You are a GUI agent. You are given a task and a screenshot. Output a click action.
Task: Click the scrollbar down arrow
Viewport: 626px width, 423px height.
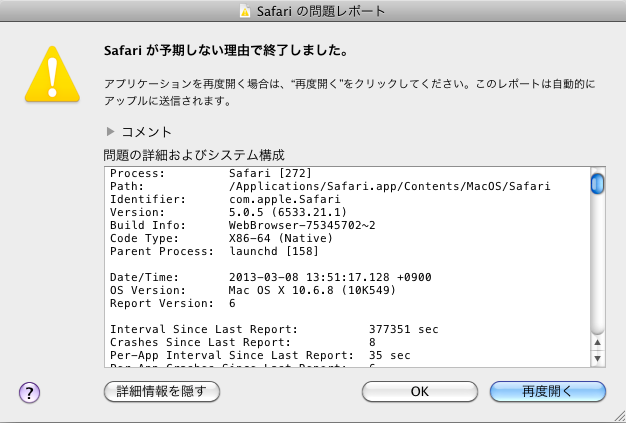pos(597,358)
